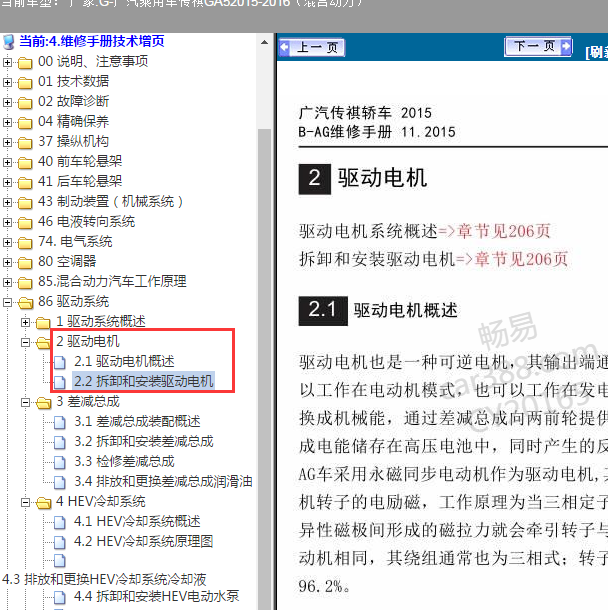
Task: Click folder icon of '74. 电气系统'
Action: pyautogui.click(x=25, y=242)
